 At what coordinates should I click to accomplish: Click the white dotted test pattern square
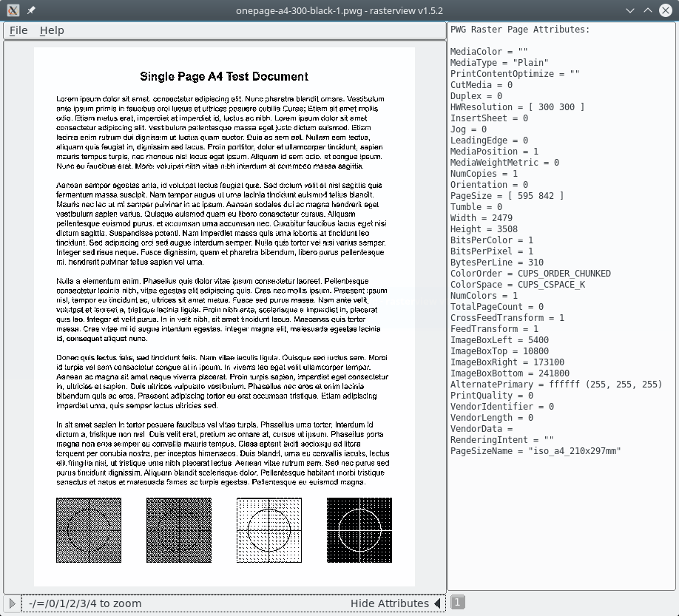pos(269,530)
